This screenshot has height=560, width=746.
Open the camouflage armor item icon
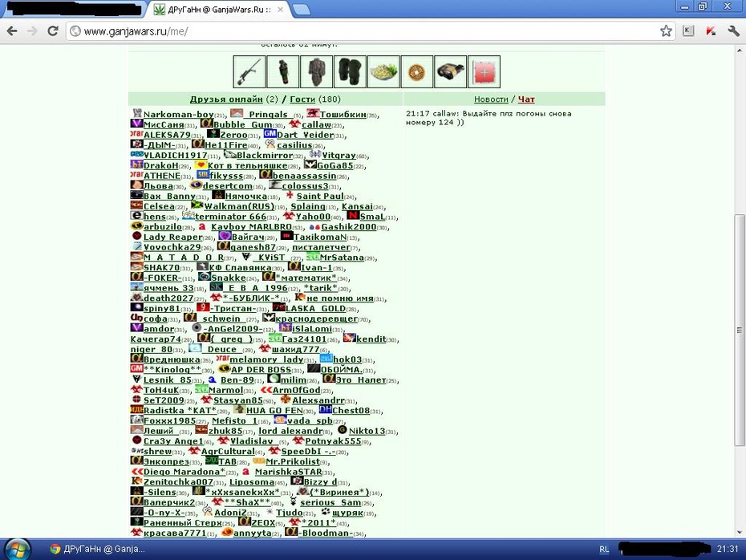pyautogui.click(x=316, y=72)
